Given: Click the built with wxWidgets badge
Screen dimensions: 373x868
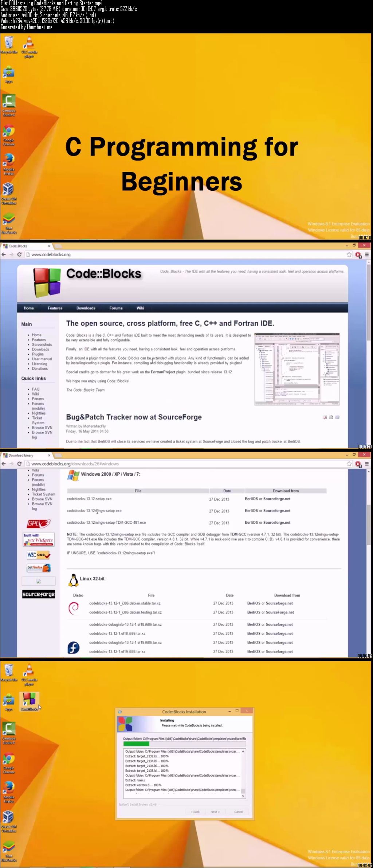Looking at the screenshot, I should 38,539.
